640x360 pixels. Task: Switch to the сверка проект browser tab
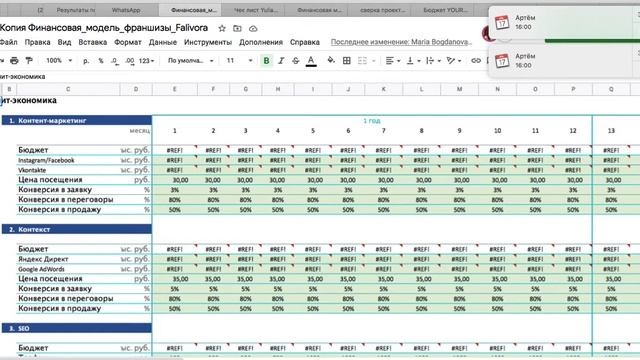382,10
